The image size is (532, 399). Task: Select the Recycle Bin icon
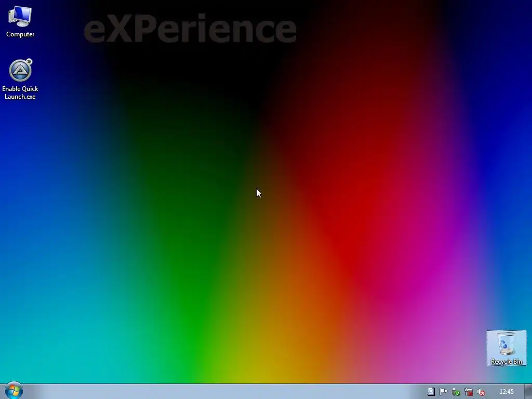507,348
